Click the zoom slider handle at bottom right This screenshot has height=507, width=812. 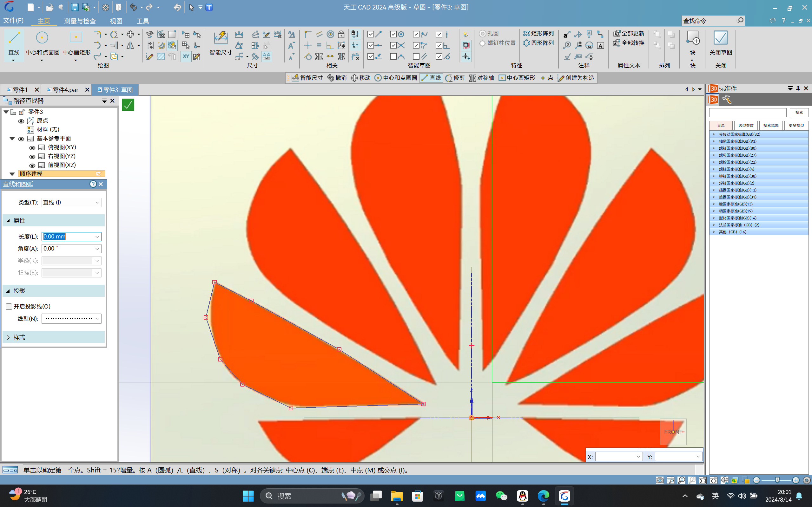(x=777, y=480)
